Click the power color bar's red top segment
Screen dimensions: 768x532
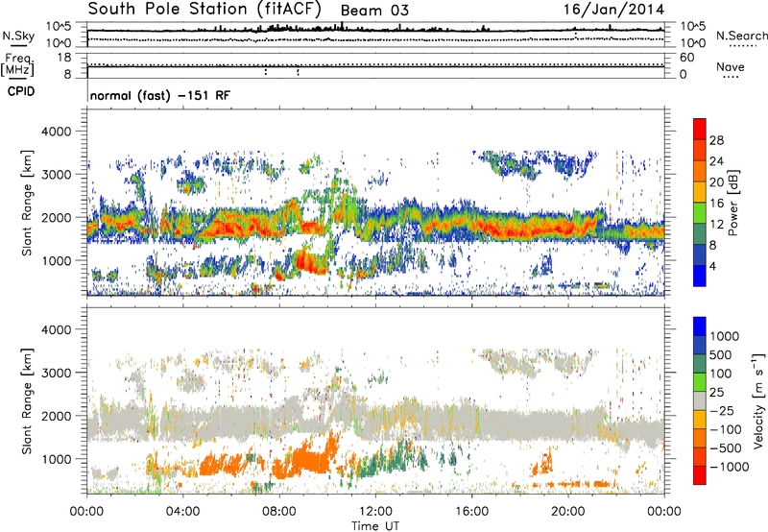(700, 130)
